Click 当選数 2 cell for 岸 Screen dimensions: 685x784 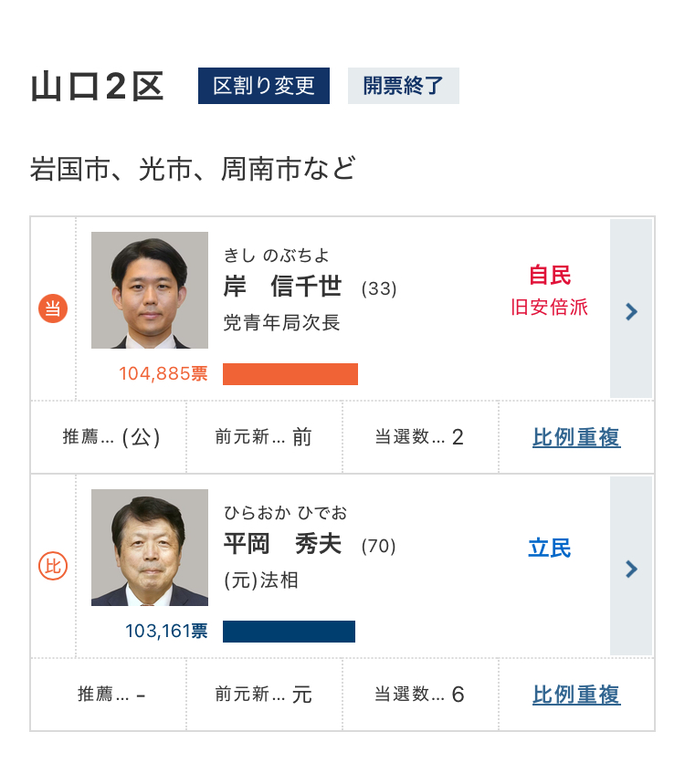(x=419, y=437)
